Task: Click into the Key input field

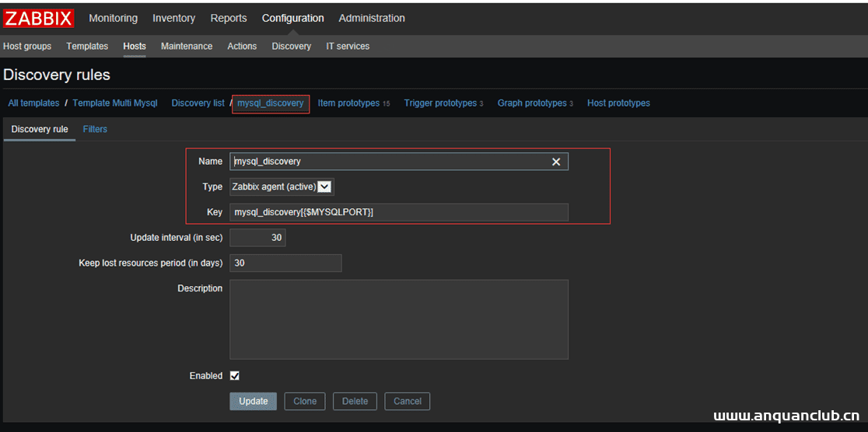Action: (x=399, y=212)
